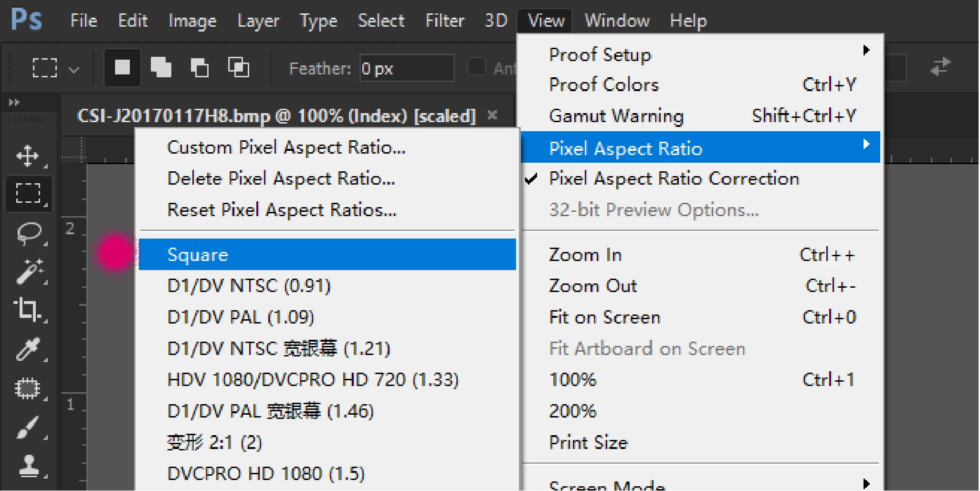980x491 pixels.
Task: Open the File menu
Action: click(x=84, y=21)
